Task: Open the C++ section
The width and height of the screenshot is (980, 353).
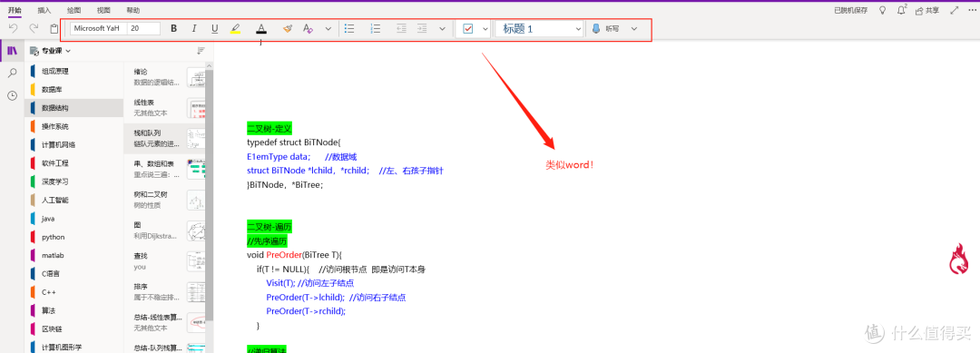Action: (x=73, y=292)
